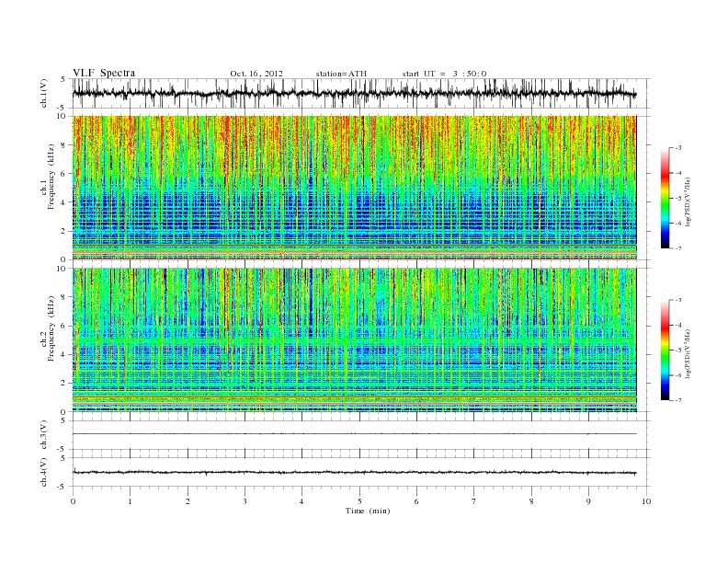
Task: Click the "-7" tick on ch.2 colorbar
Action: click(x=677, y=400)
